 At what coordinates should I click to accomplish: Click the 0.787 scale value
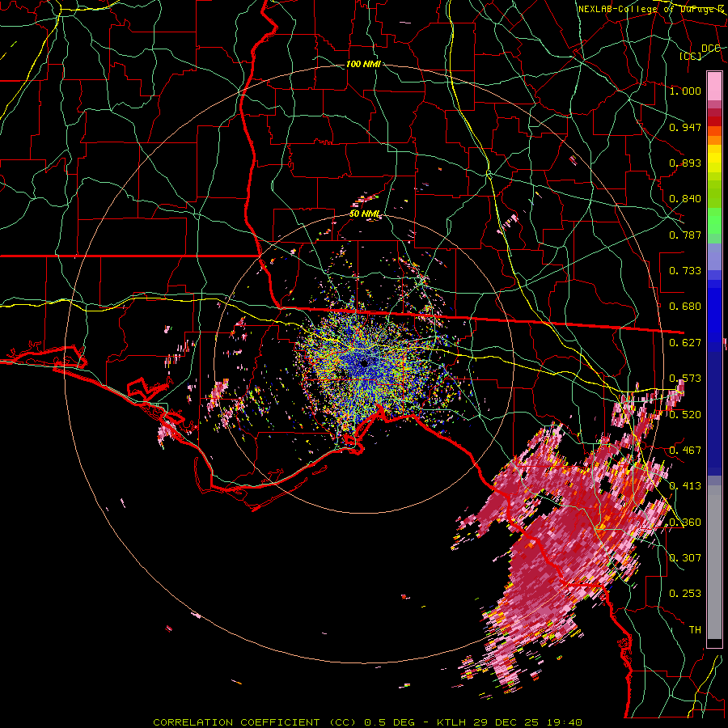click(685, 235)
